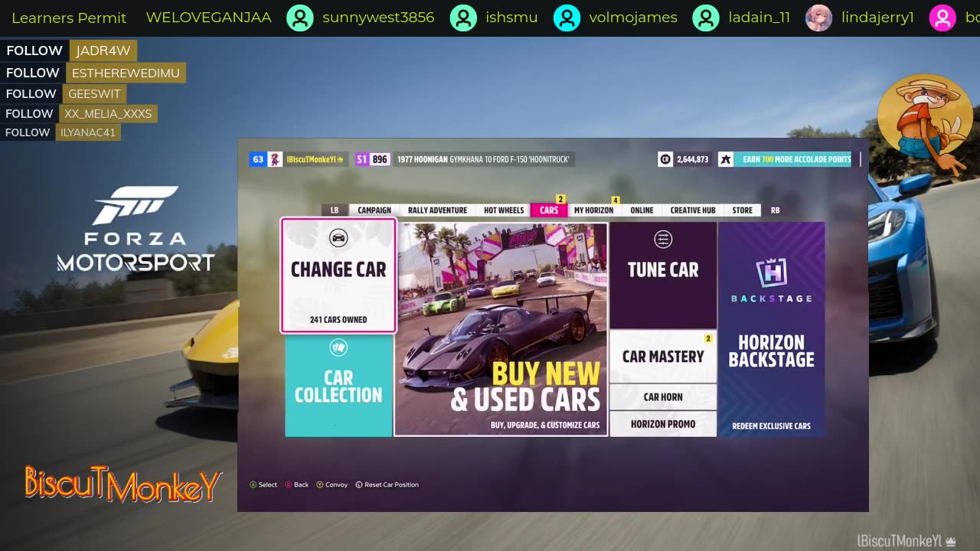Switch to the Store tab
Image resolution: width=980 pixels, height=551 pixels.
tap(743, 210)
